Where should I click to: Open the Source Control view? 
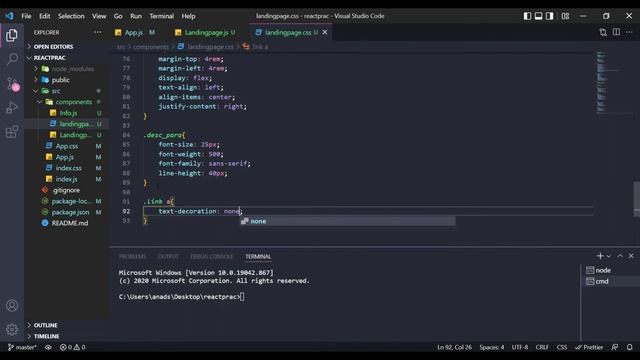point(12,84)
